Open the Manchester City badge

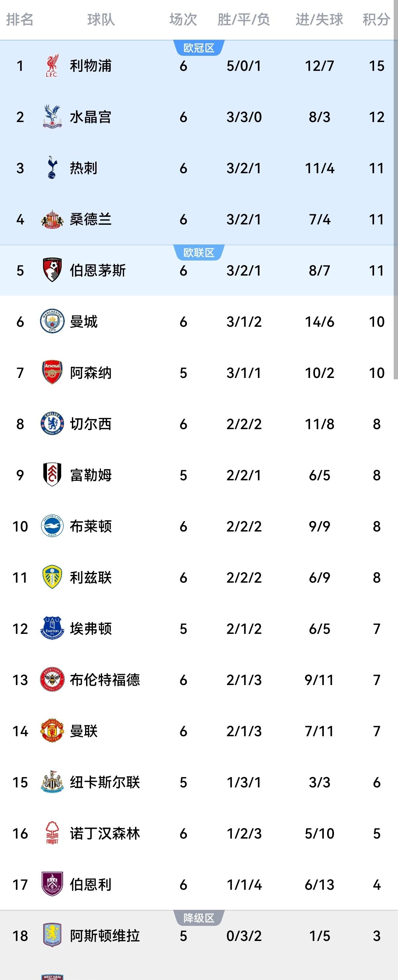pyautogui.click(x=52, y=322)
